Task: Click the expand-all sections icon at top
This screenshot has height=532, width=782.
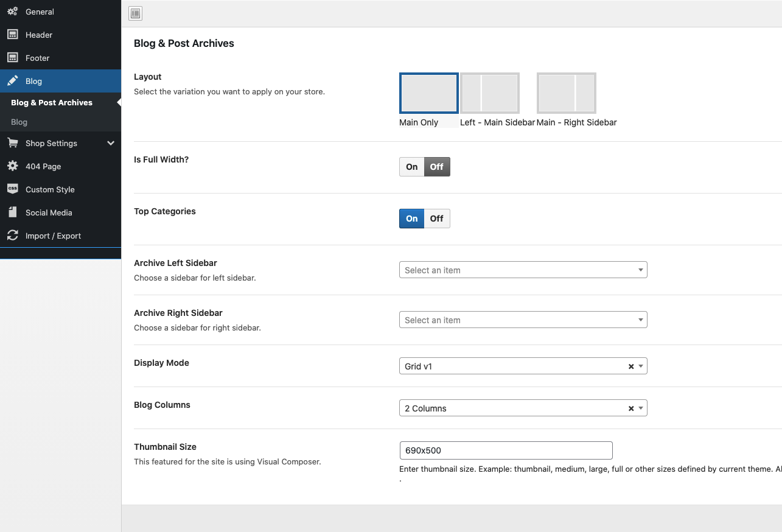Action: [135, 13]
